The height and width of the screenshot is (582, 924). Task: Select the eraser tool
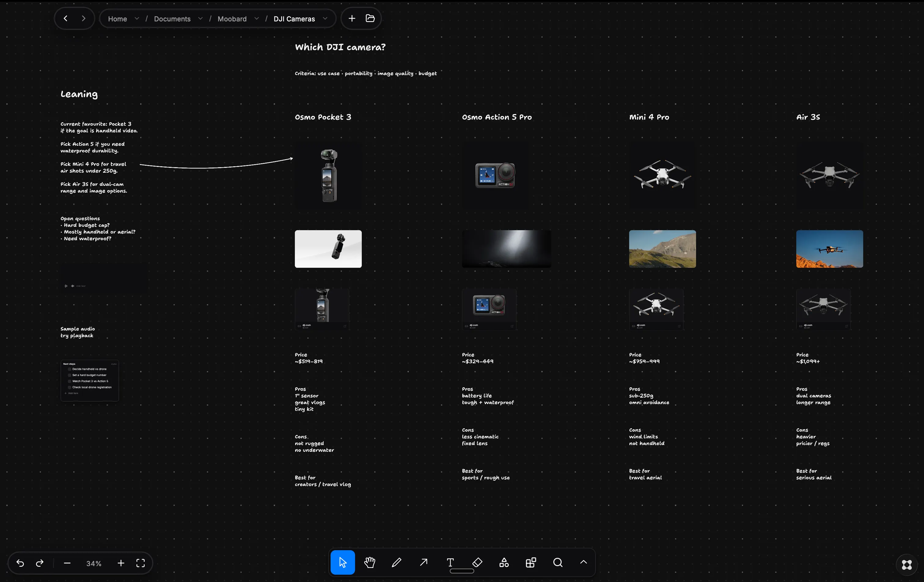(477, 562)
